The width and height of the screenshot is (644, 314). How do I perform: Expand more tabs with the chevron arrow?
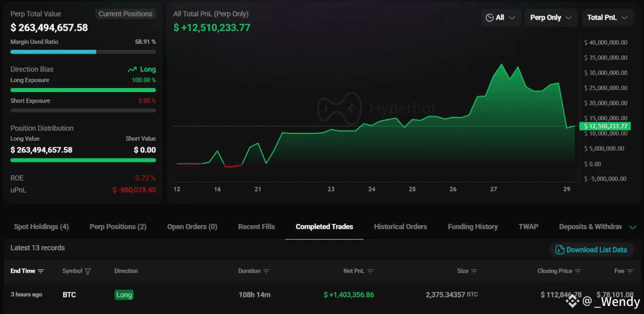tap(633, 227)
